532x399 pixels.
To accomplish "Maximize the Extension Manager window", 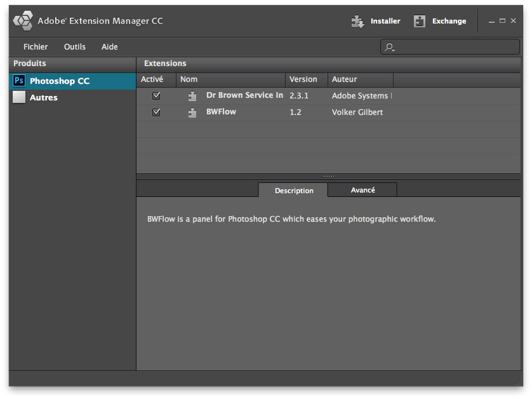I will pos(503,21).
